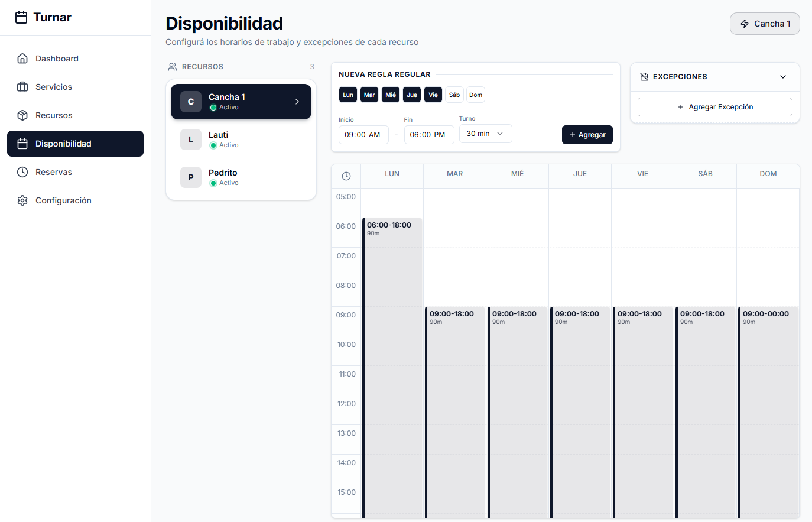Click the Recursos box icon
The width and height of the screenshot is (812, 522).
[x=22, y=115]
